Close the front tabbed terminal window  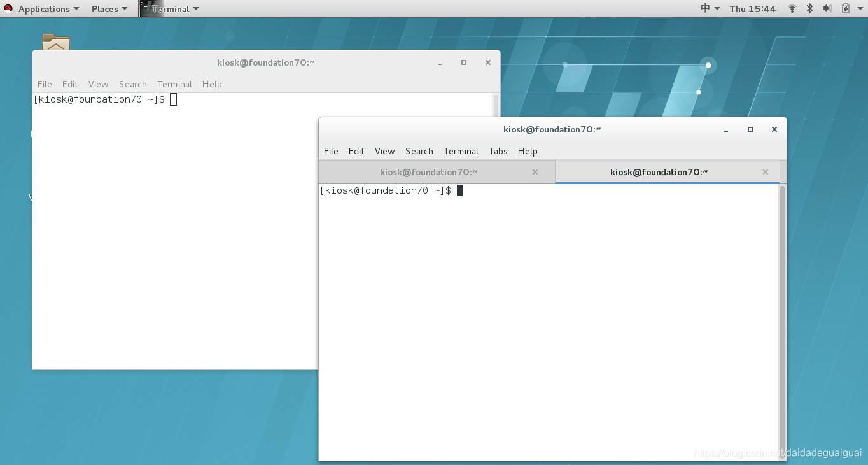(774, 129)
